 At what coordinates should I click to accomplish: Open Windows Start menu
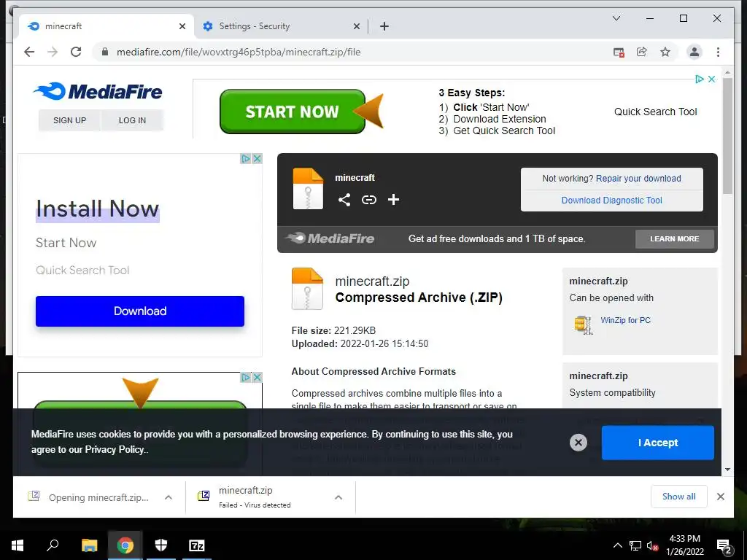tap(18, 545)
